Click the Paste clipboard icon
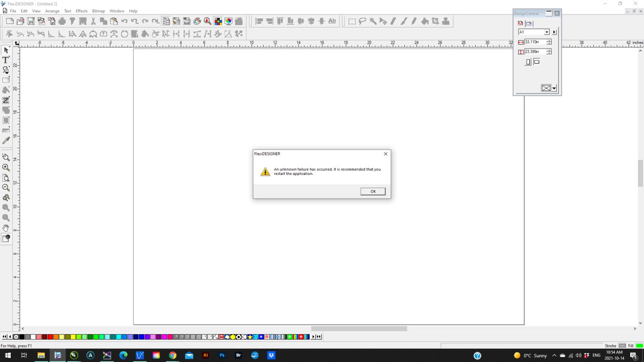Image resolution: width=644 pixels, height=362 pixels. pyautogui.click(x=114, y=21)
